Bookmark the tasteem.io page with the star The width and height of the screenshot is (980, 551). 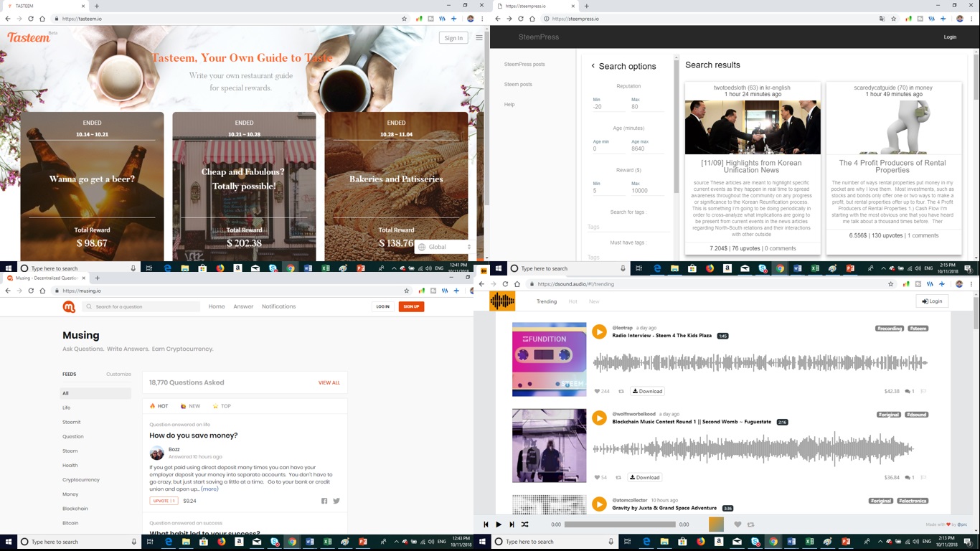pyautogui.click(x=405, y=19)
